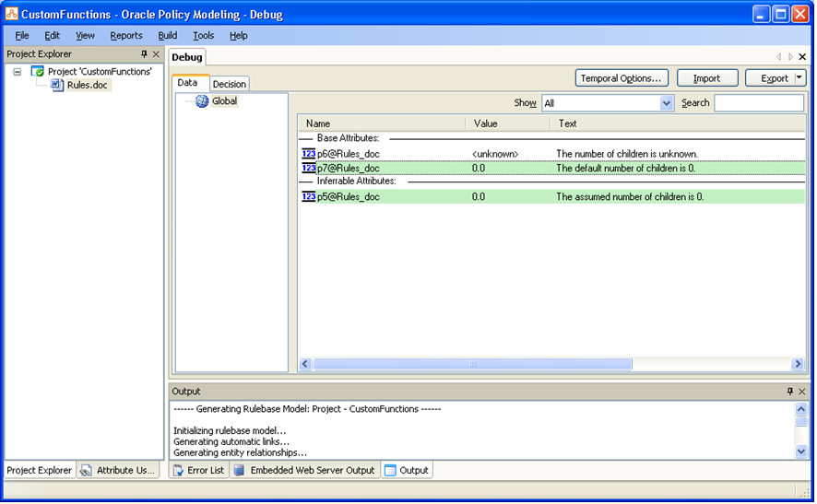The image size is (817, 504).
Task: Close the Debug document tab
Action: click(802, 57)
